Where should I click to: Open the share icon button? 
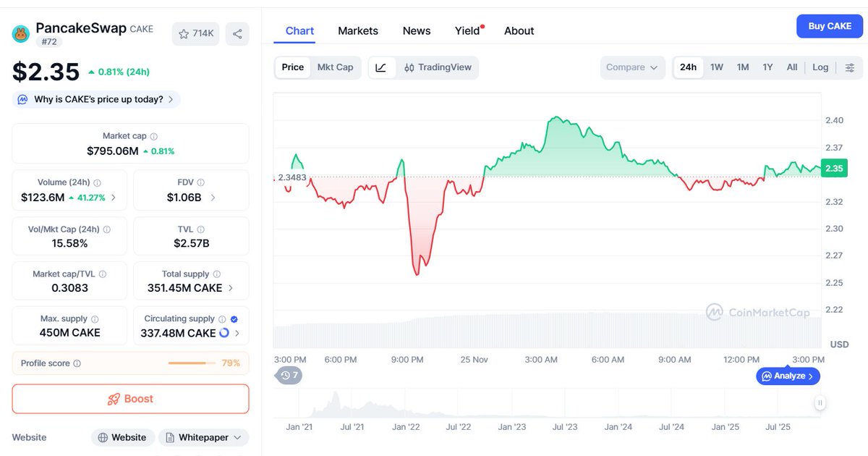237,33
